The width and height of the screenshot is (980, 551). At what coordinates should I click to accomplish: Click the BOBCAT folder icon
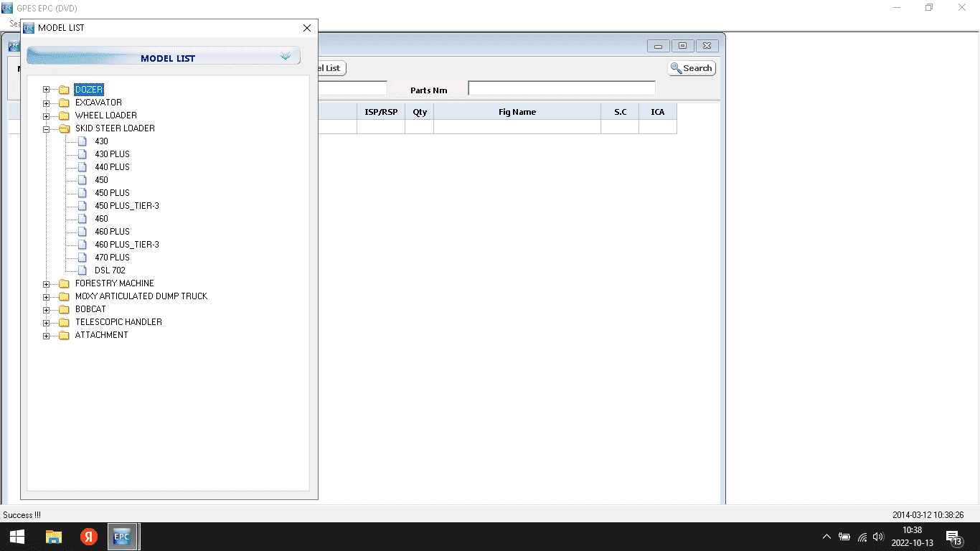[64, 309]
